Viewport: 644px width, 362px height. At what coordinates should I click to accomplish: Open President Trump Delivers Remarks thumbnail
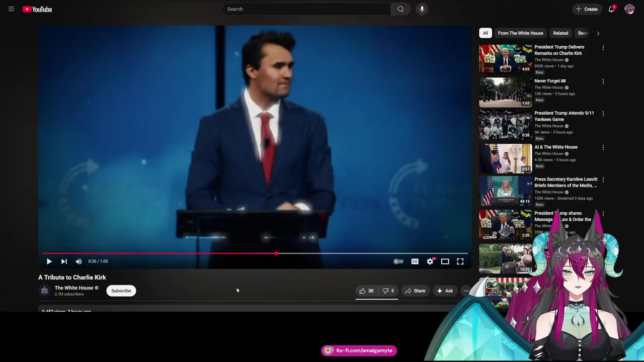click(x=506, y=59)
